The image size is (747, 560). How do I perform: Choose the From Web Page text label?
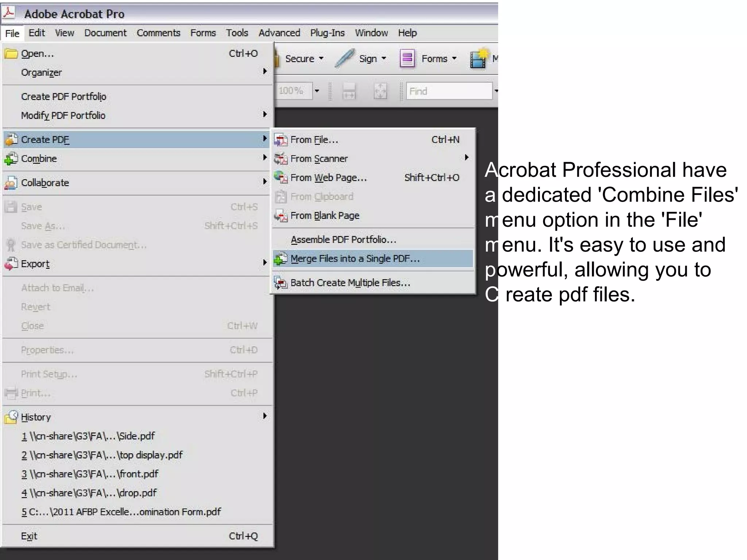[329, 178]
